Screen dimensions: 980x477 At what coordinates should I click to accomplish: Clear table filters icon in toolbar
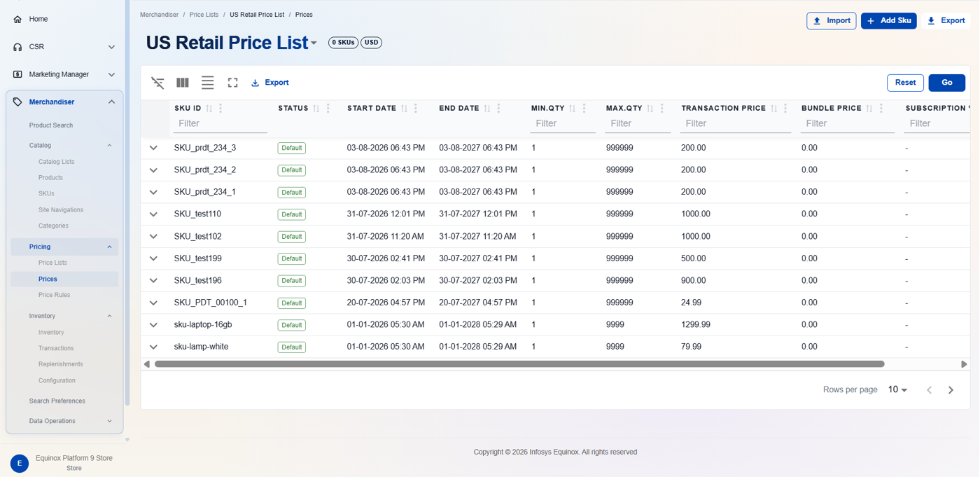tap(158, 83)
